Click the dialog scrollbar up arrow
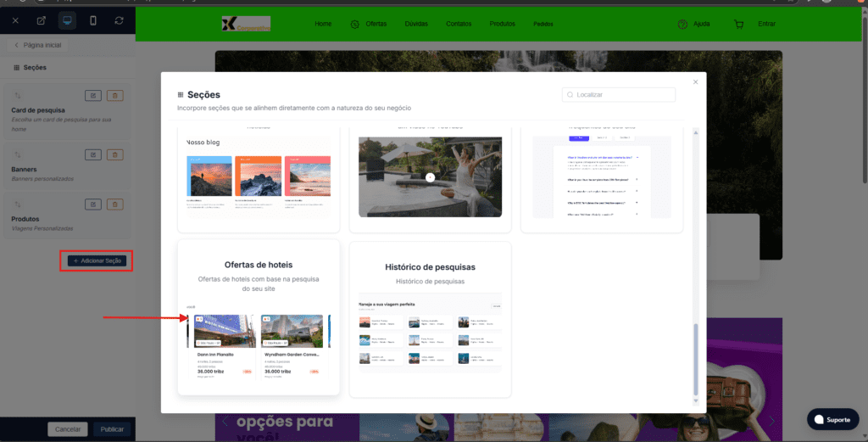 [x=696, y=133]
